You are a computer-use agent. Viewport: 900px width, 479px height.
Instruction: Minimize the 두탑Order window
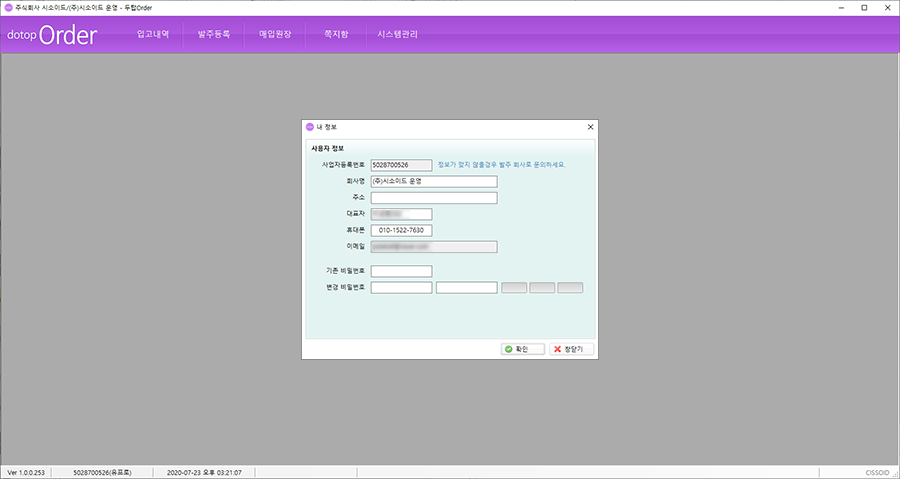(836, 7)
